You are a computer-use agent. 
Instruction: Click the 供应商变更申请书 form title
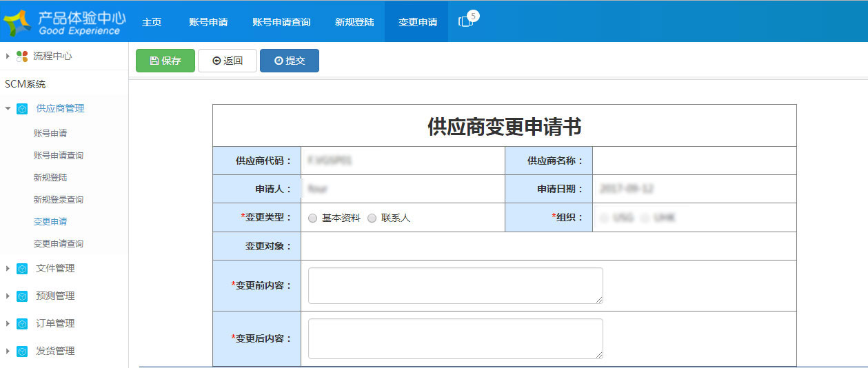[504, 127]
